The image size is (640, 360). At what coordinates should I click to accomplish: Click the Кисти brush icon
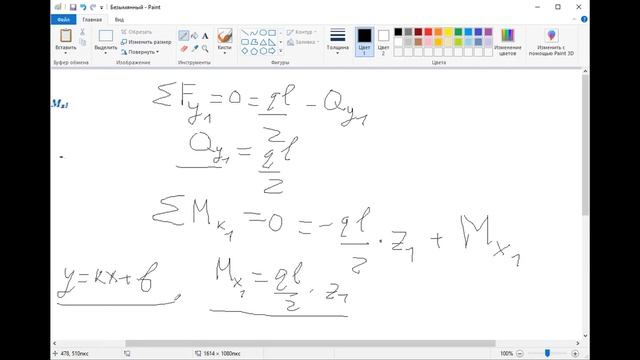pos(224,36)
